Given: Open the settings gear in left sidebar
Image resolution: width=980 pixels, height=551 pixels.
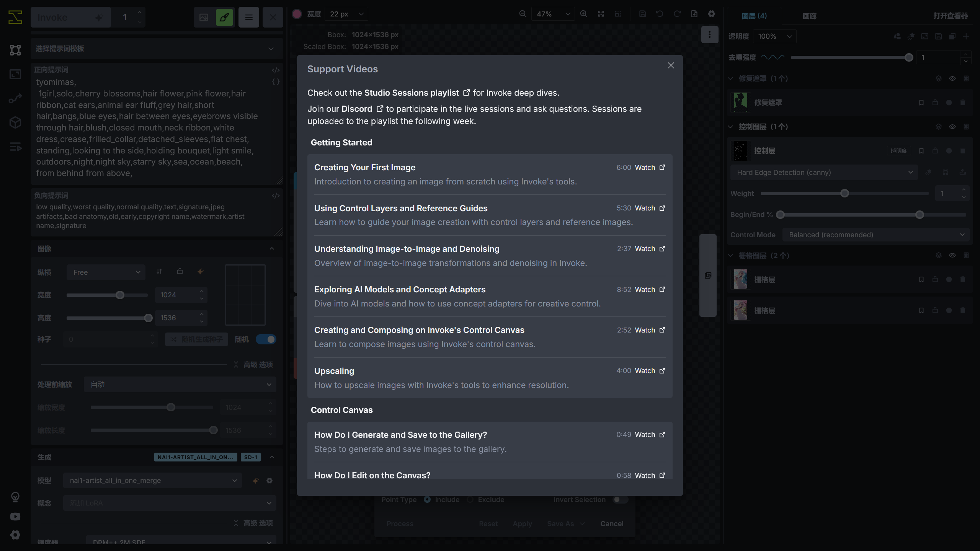Looking at the screenshot, I should (15, 535).
